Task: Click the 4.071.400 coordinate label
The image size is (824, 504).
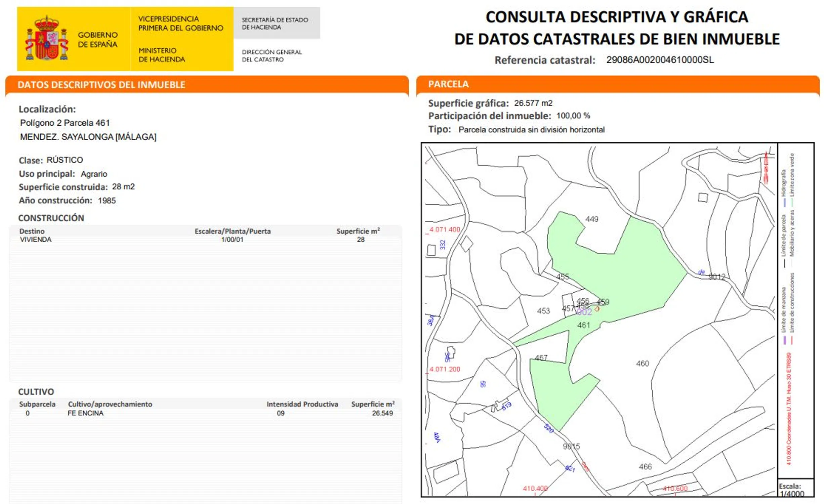Action: point(444,229)
